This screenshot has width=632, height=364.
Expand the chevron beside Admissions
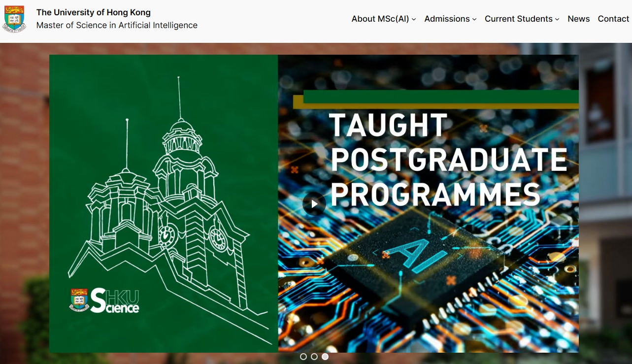tap(474, 19)
